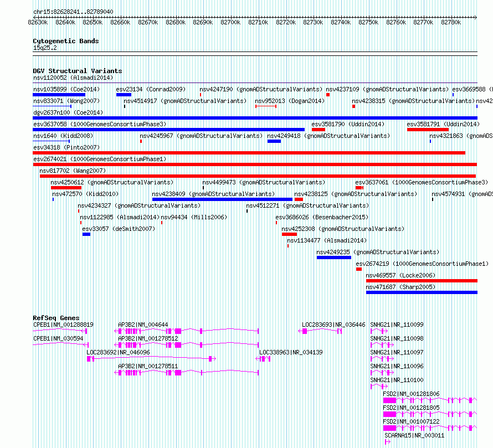The width and height of the screenshot is (493, 448).
Task: Click the red bracket under nsv952013
Action: click(266, 106)
